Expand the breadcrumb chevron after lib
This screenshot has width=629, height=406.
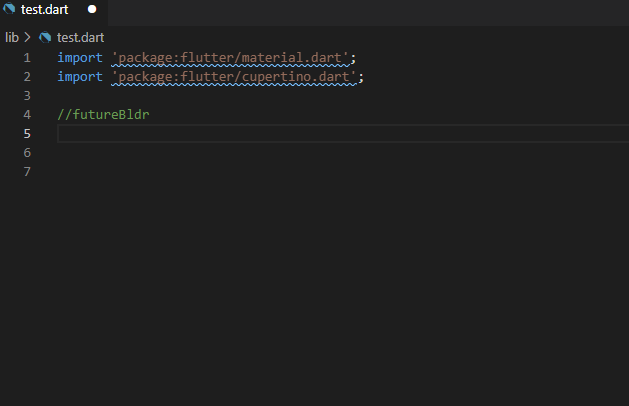tap(27, 37)
